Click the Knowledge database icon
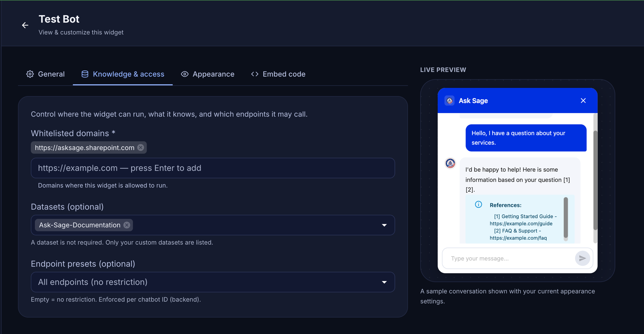Image resolution: width=644 pixels, height=334 pixels. tap(85, 74)
